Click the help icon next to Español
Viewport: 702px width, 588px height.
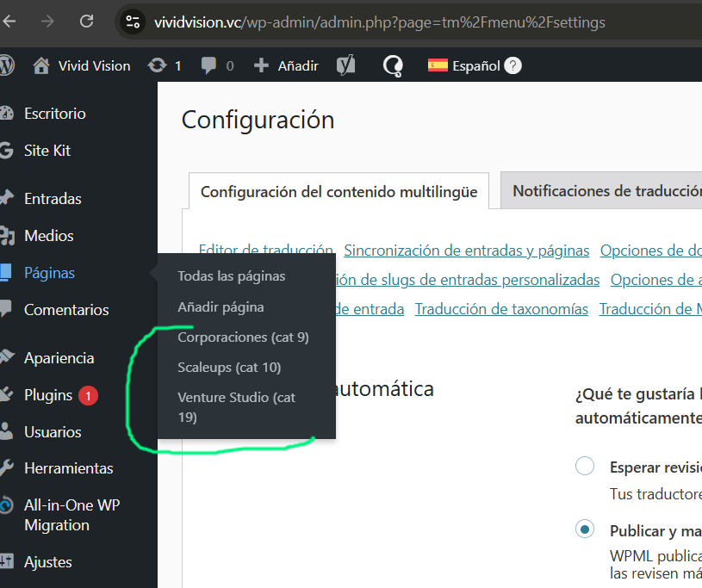[x=513, y=65]
